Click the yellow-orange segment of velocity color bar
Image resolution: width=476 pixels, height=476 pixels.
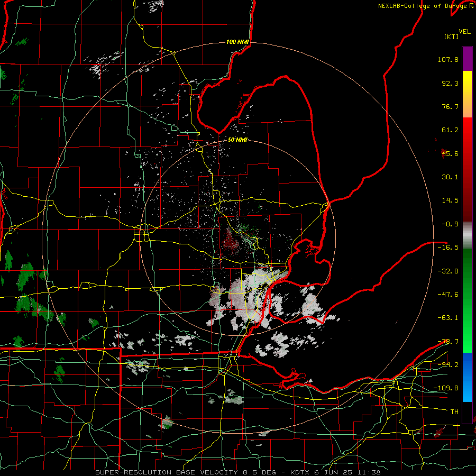467,94
